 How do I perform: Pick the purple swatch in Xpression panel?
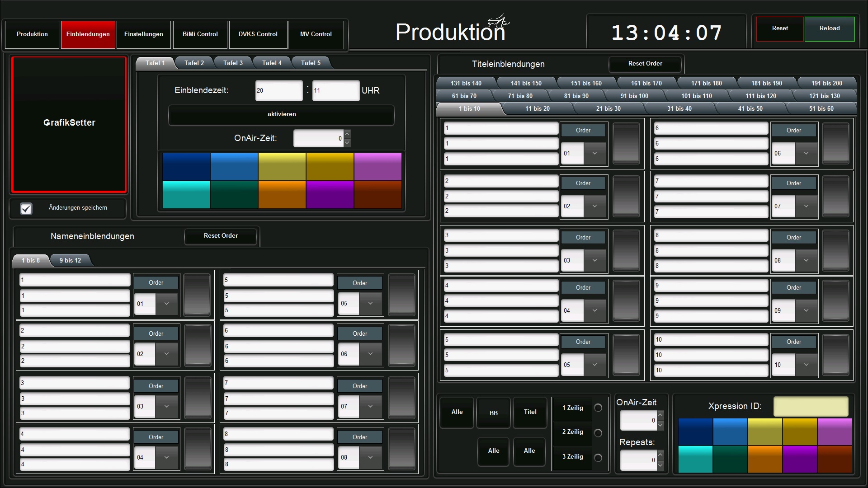point(800,459)
